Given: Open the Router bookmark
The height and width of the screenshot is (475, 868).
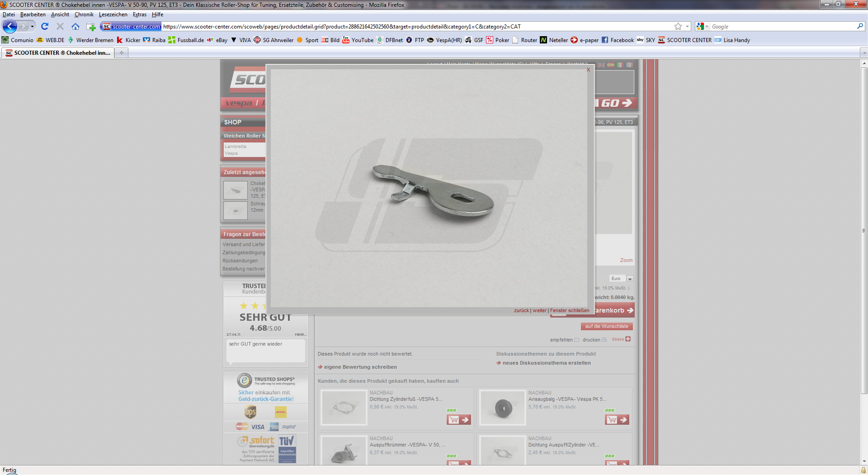Looking at the screenshot, I should click(x=524, y=40).
